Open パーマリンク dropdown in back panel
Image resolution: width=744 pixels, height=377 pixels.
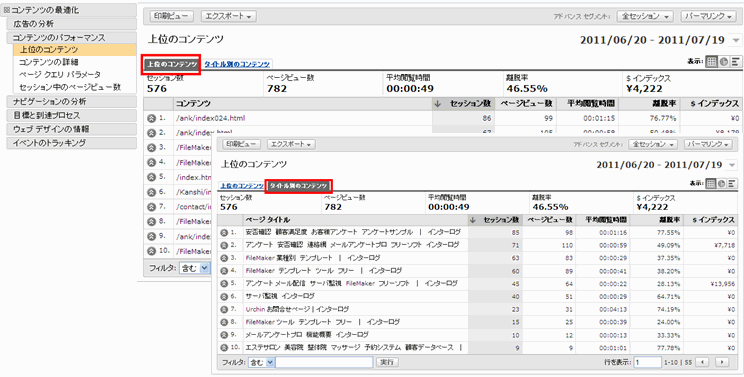pyautogui.click(x=709, y=16)
